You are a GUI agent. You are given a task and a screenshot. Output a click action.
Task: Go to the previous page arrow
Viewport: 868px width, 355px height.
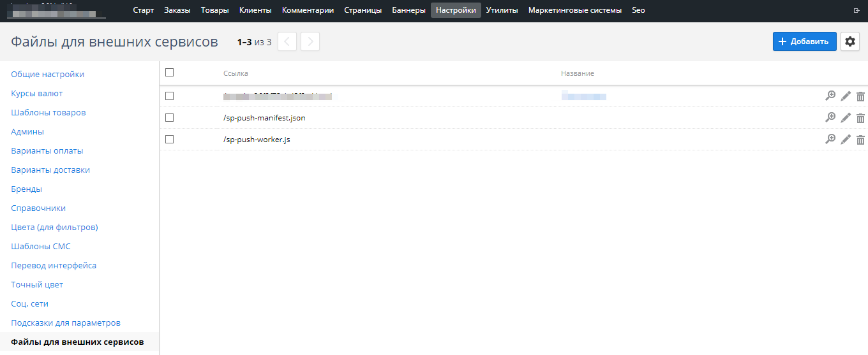tap(287, 41)
